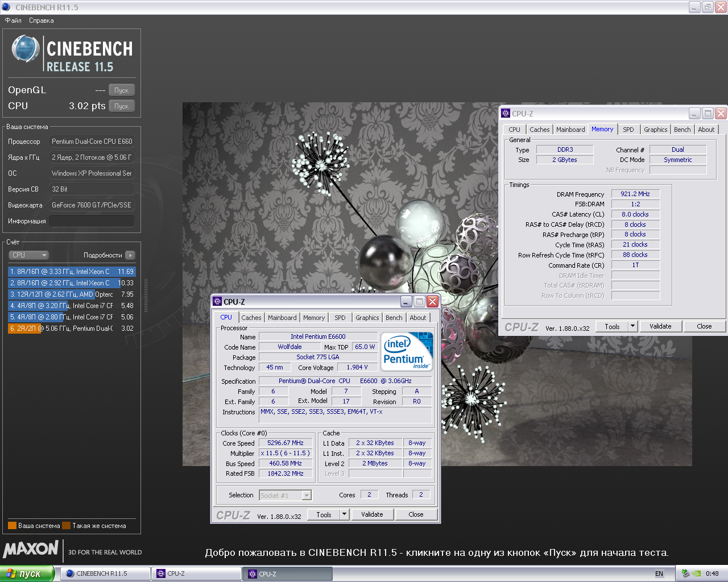Open the Windows пуск Start button
This screenshot has width=728, height=582.
pos(27,574)
